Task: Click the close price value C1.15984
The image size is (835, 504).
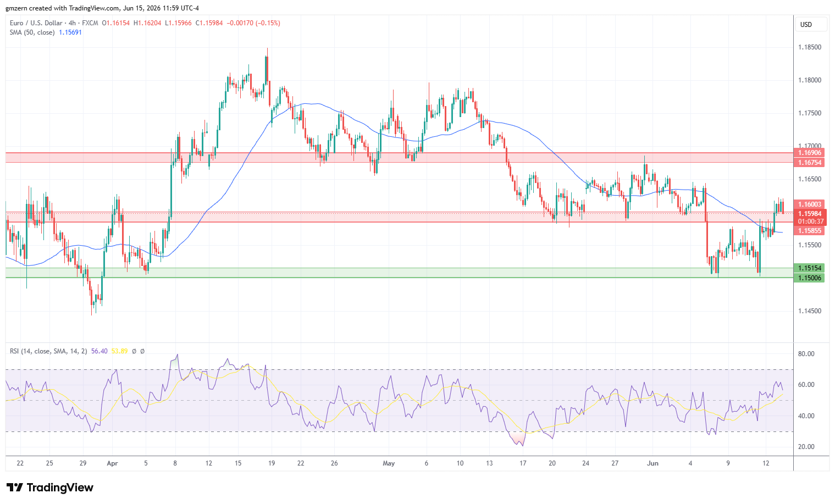Action: click(x=209, y=23)
